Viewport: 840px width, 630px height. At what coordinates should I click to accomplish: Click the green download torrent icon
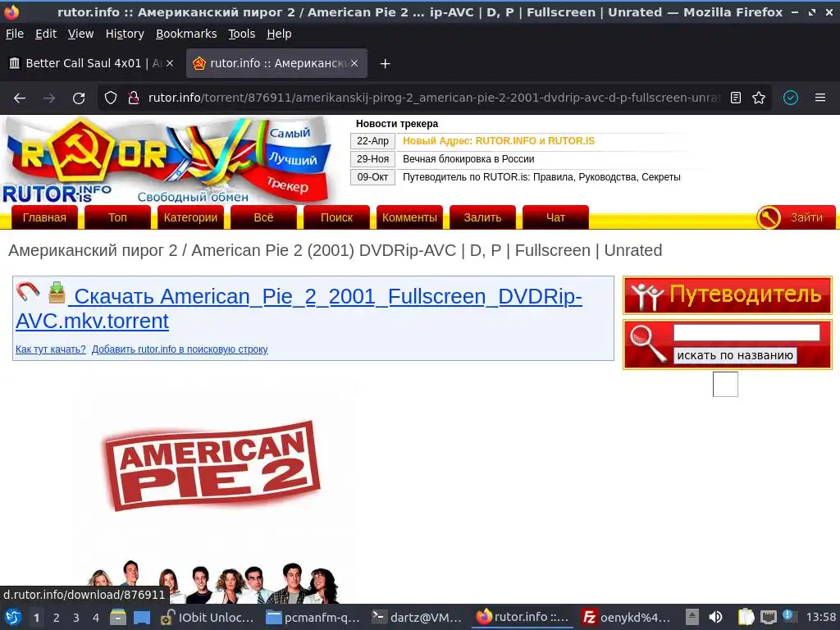(57, 293)
